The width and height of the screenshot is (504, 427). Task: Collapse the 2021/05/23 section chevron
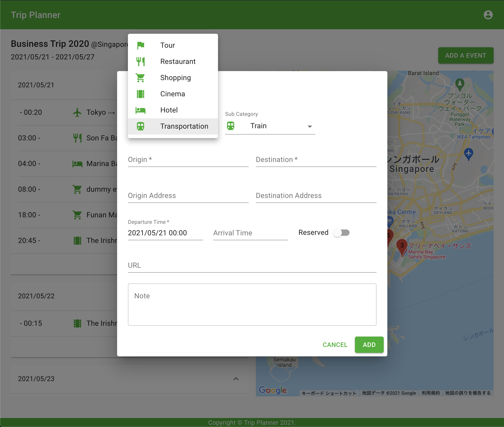click(x=236, y=379)
